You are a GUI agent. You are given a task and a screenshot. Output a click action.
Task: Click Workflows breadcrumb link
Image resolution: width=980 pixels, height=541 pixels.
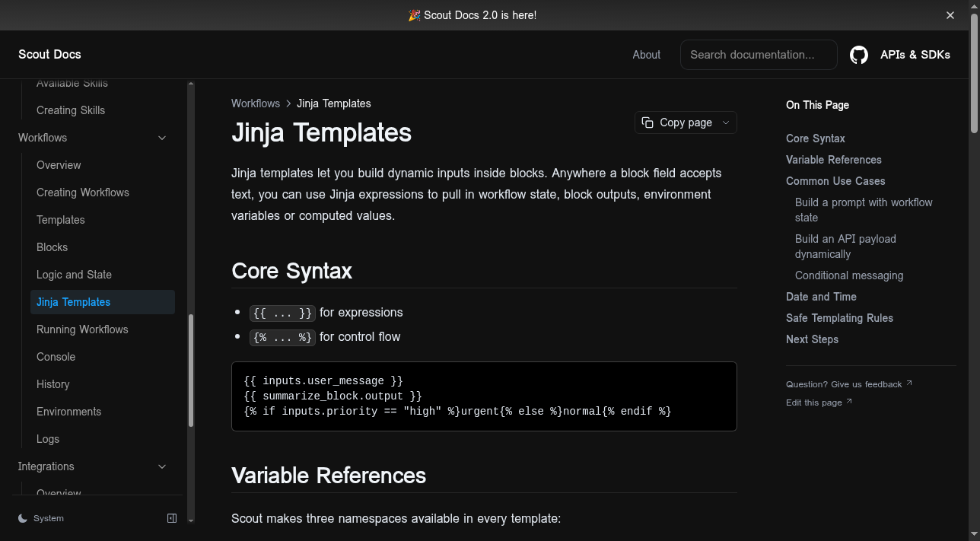[256, 103]
